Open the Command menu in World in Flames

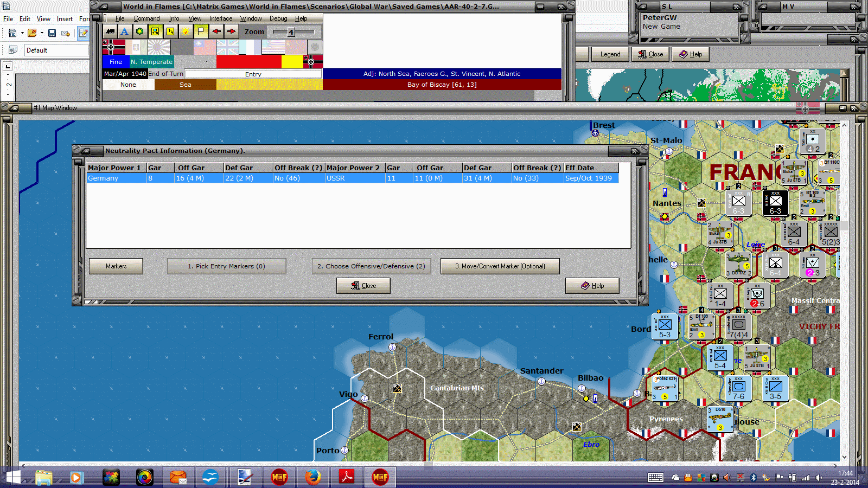(x=146, y=18)
